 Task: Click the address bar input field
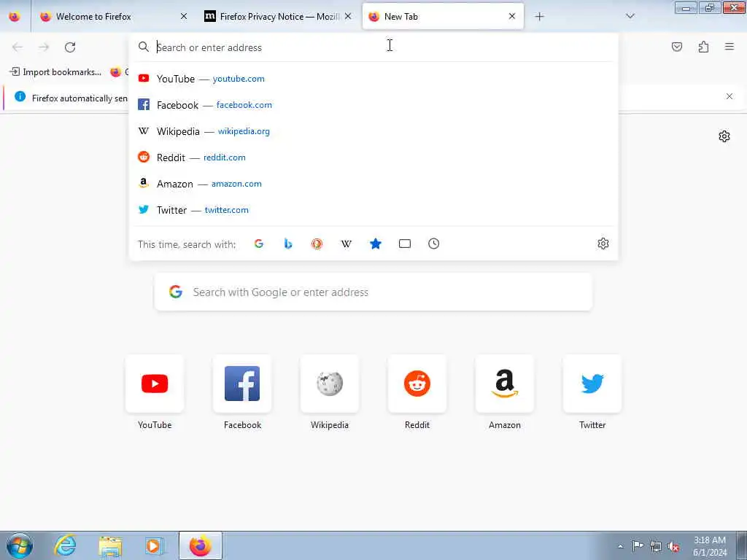pos(373,47)
